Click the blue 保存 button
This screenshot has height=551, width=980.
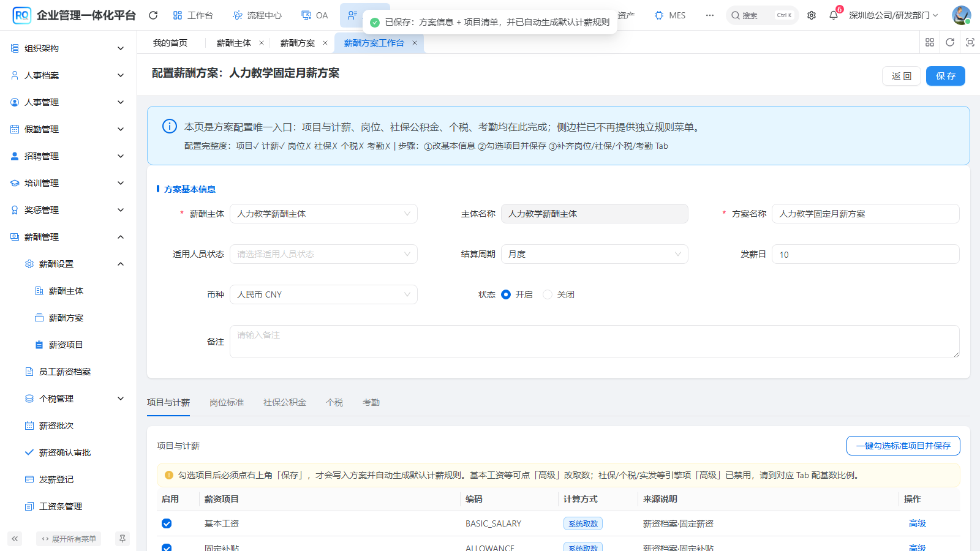pos(946,76)
